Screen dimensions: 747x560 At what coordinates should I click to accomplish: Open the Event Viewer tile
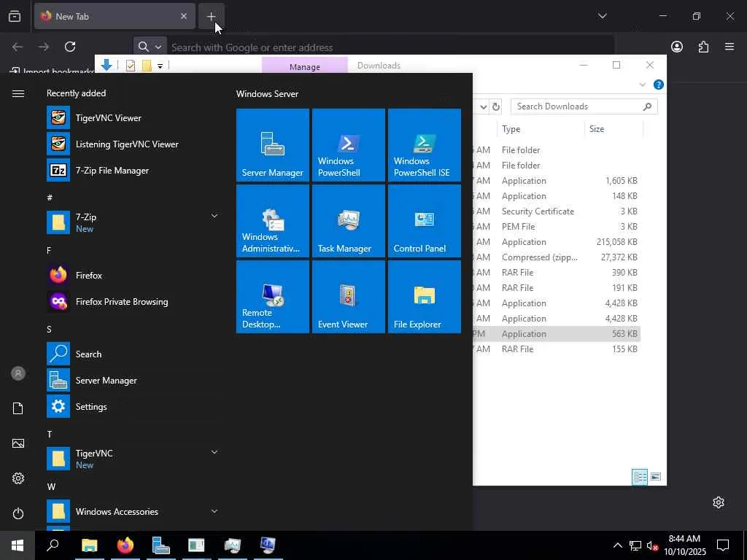coord(348,296)
